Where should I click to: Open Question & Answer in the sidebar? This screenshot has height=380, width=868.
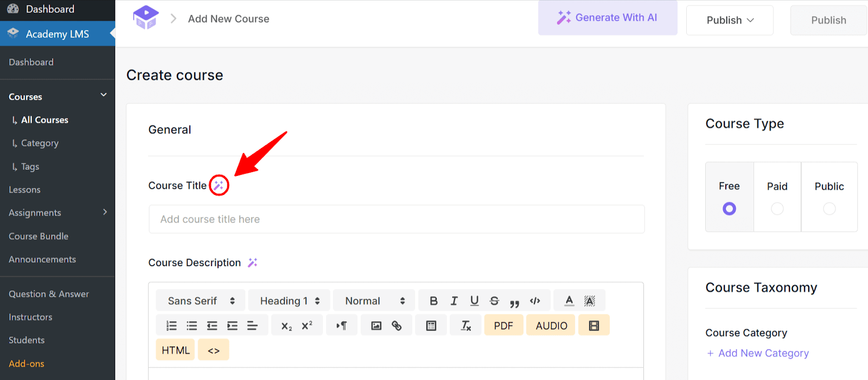tap(49, 294)
